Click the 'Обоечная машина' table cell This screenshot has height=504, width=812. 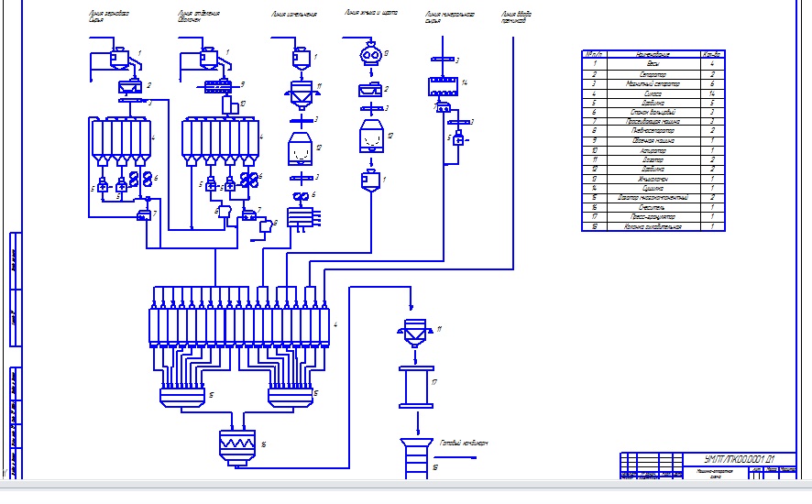click(x=653, y=140)
